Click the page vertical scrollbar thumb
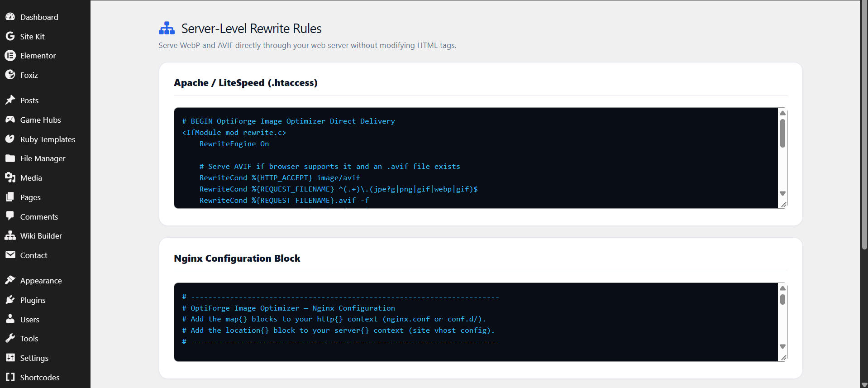This screenshot has height=388, width=868. click(x=864, y=125)
